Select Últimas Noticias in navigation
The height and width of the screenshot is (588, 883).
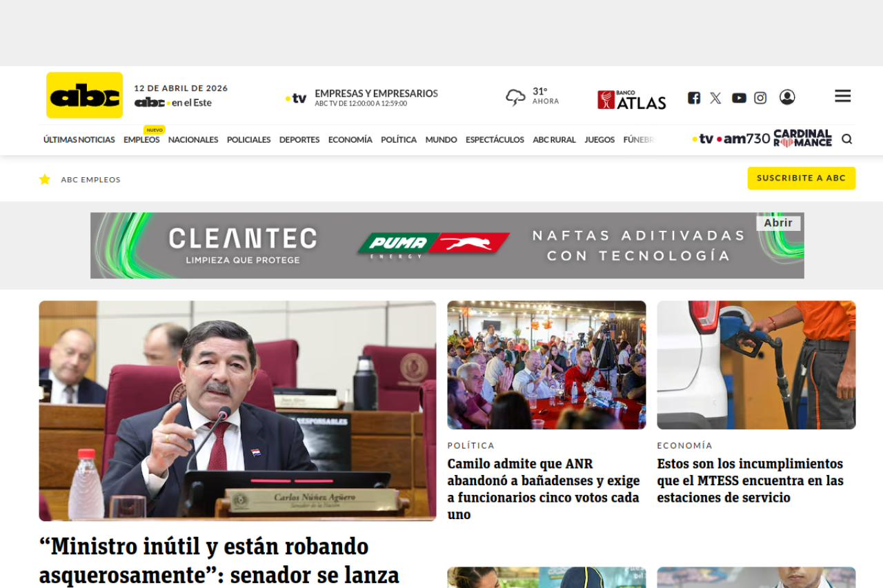pyautogui.click(x=79, y=140)
